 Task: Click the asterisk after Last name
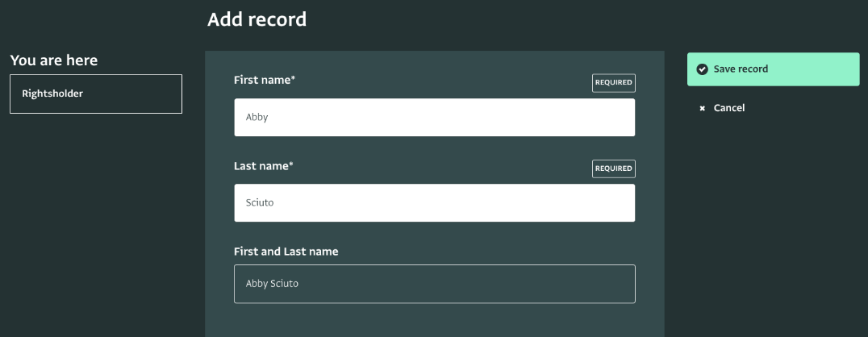[291, 164]
